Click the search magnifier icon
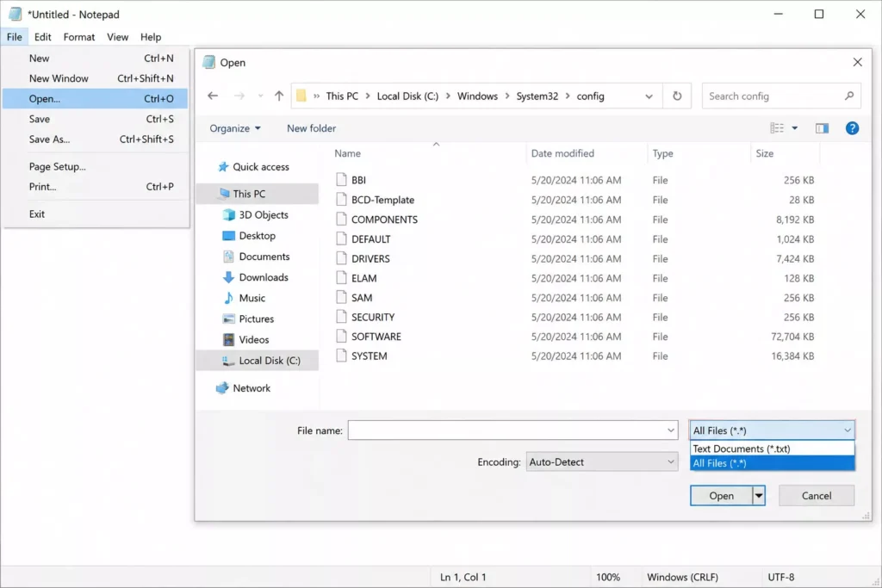Viewport: 882px width, 588px height. point(849,96)
